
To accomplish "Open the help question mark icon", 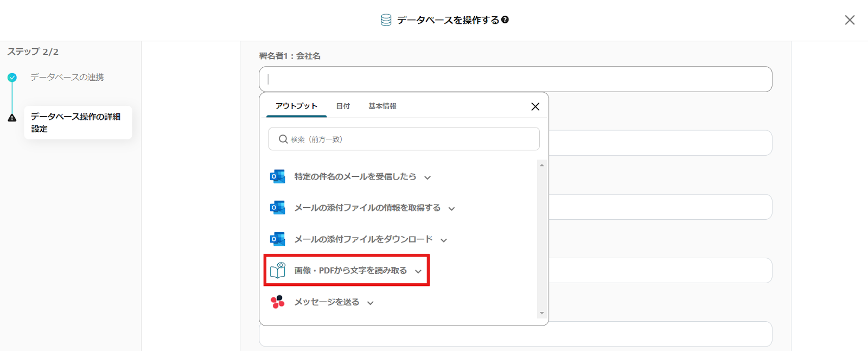I will coord(505,20).
